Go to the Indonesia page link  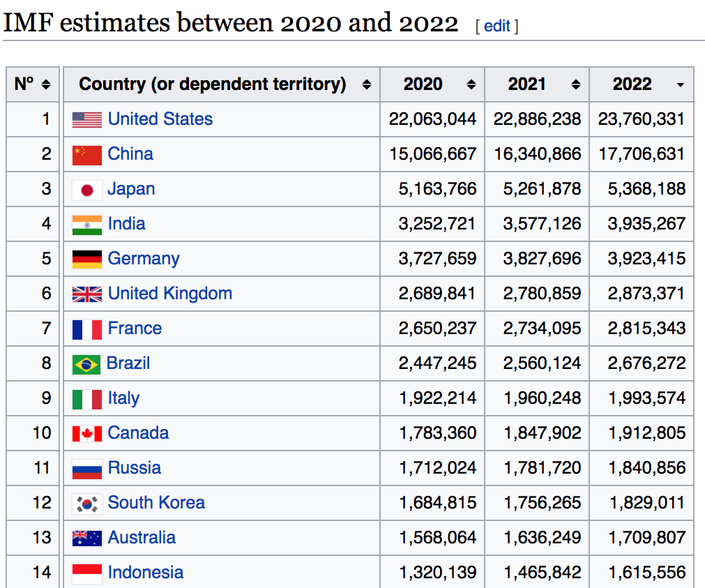pyautogui.click(x=145, y=573)
